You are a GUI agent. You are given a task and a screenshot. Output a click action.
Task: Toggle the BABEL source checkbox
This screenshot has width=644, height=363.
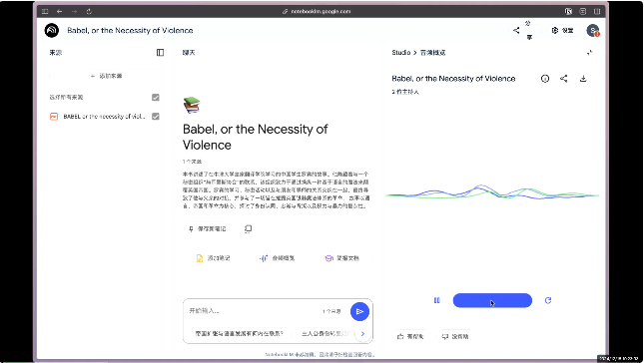[155, 117]
